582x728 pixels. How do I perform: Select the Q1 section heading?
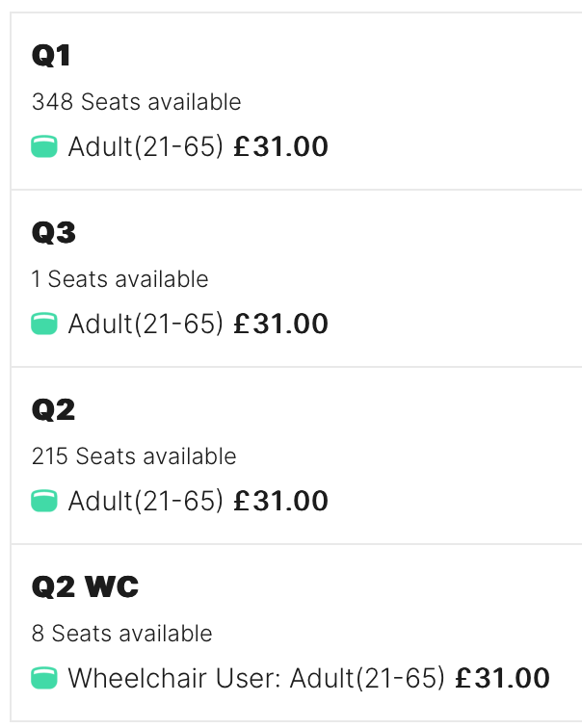click(51, 56)
